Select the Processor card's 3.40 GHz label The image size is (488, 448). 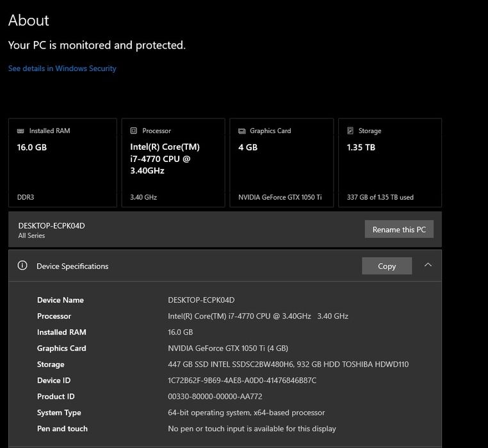[x=143, y=197]
